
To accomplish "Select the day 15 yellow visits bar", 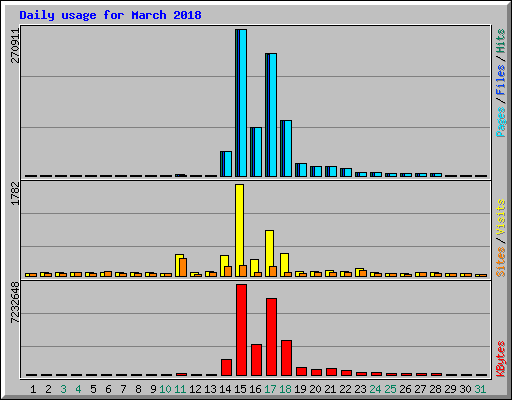I will tap(239, 230).
